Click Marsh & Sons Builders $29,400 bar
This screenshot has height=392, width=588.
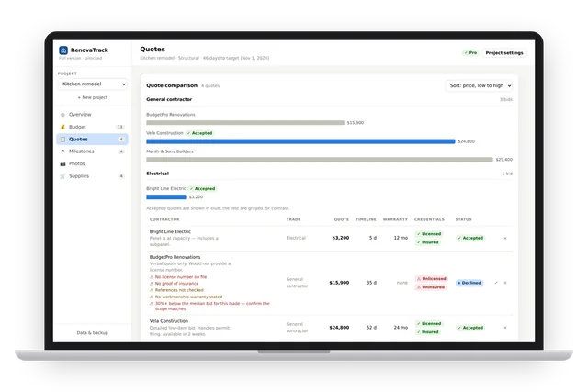pos(320,160)
